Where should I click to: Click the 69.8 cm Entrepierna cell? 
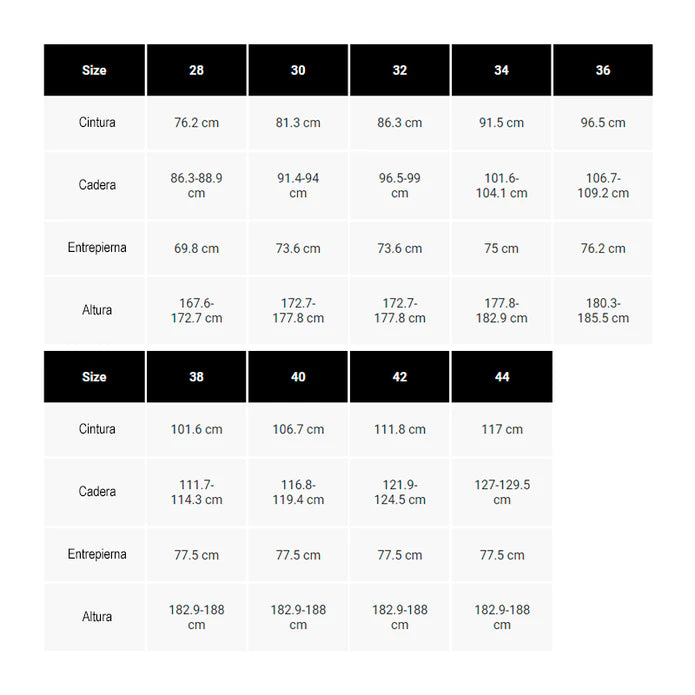pos(196,248)
